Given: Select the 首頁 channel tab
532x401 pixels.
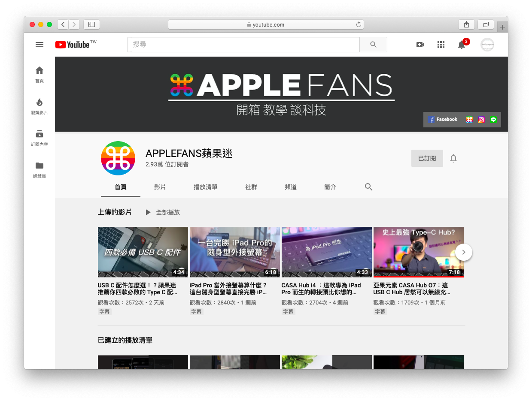Looking at the screenshot, I should point(121,187).
